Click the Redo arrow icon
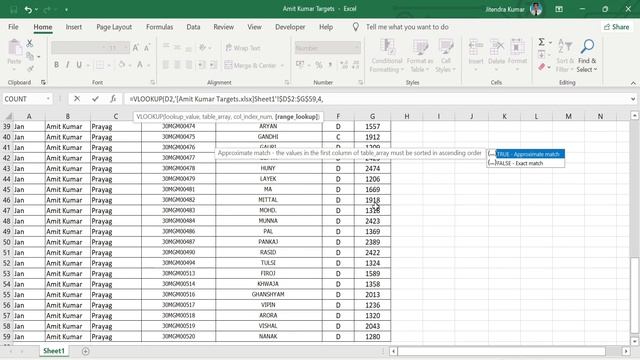The width and height of the screenshot is (640, 360). point(47,9)
